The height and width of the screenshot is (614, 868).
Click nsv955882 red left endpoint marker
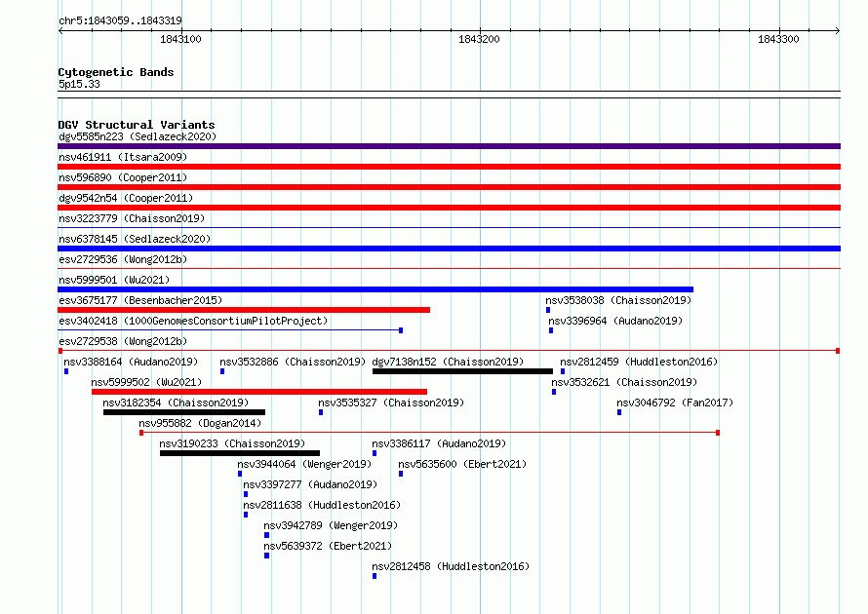(141, 433)
